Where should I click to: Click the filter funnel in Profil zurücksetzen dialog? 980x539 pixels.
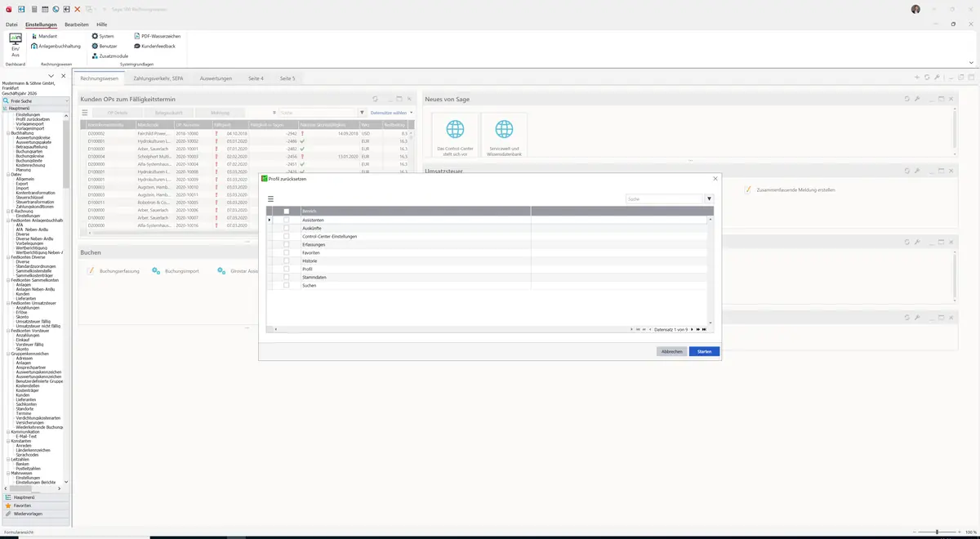click(x=709, y=198)
